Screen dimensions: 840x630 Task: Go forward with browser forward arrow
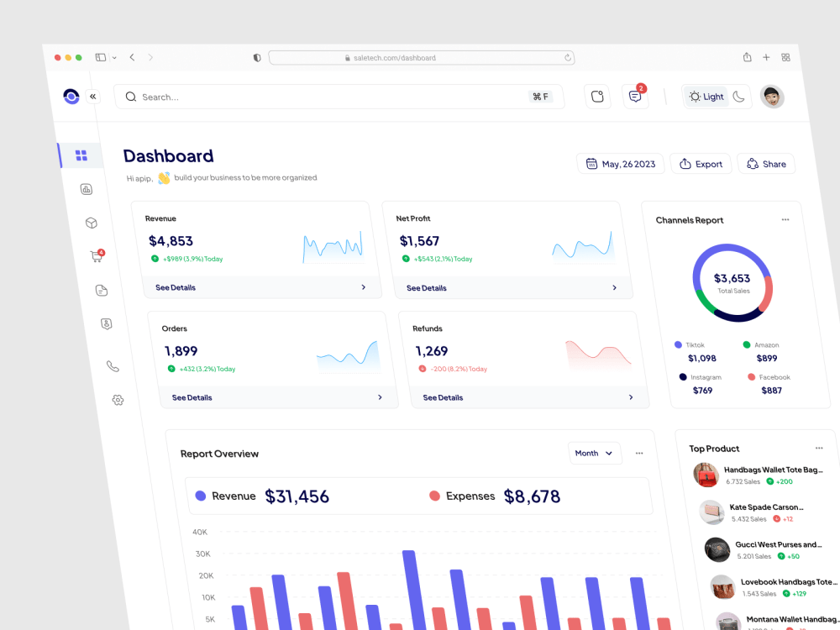(150, 57)
